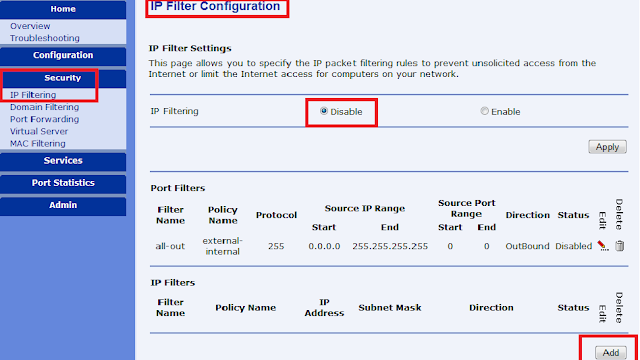Viewport: 640px width, 360px height.
Task: Delete the all-out filter using trash icon
Action: pos(620,246)
